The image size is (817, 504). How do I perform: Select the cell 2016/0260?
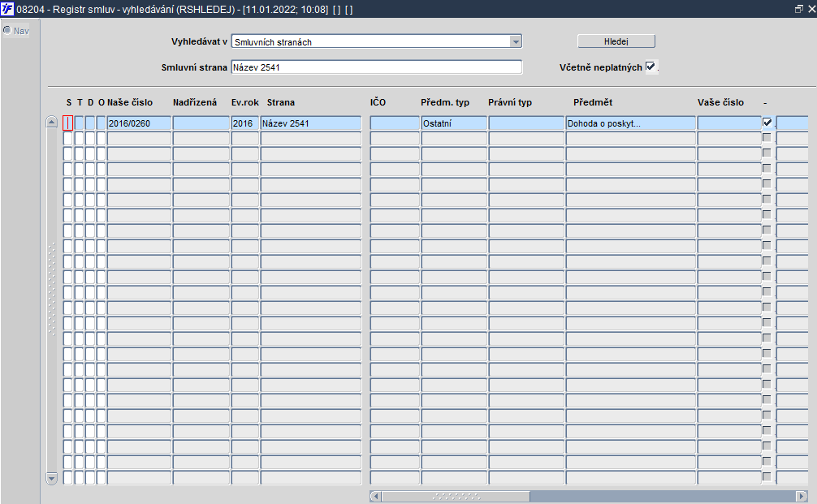[139, 123]
